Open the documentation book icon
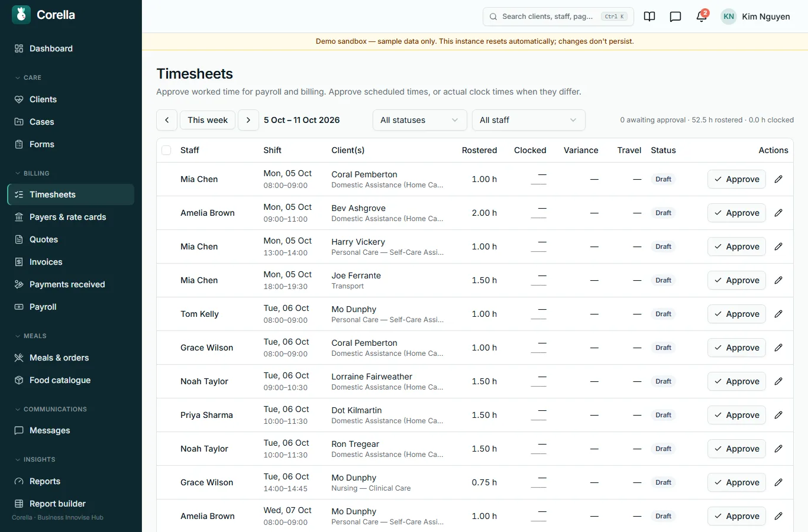Image resolution: width=808 pixels, height=532 pixels. click(649, 17)
